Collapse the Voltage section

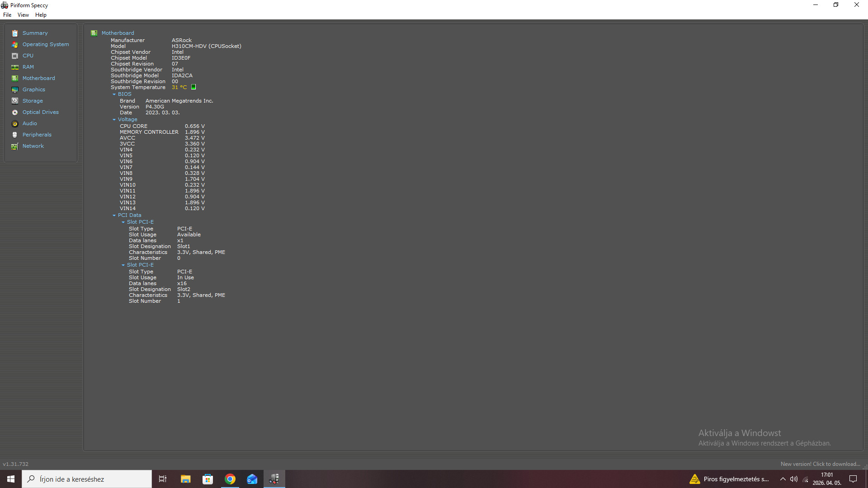pos(114,120)
